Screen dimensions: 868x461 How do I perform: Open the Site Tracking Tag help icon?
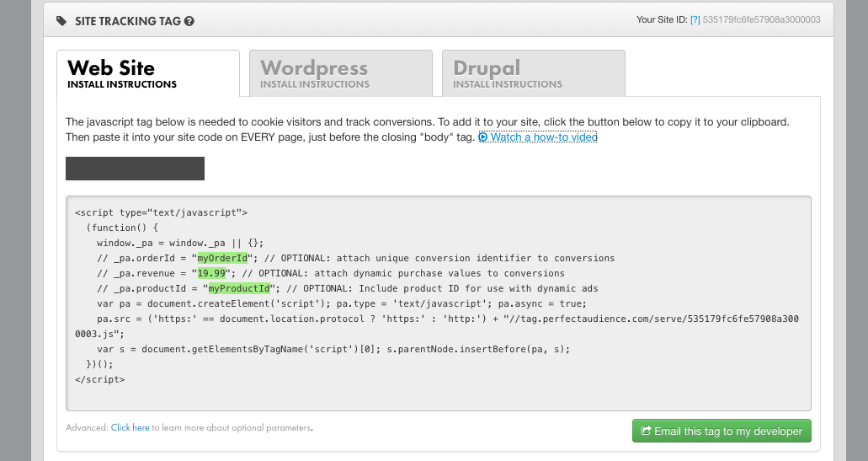[189, 21]
